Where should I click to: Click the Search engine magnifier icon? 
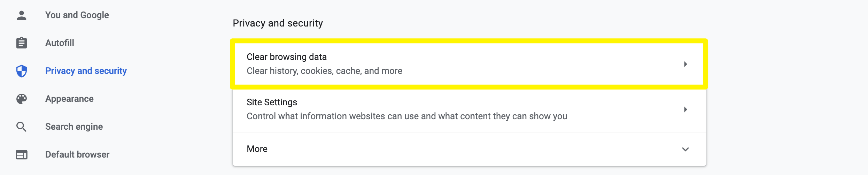[22, 127]
